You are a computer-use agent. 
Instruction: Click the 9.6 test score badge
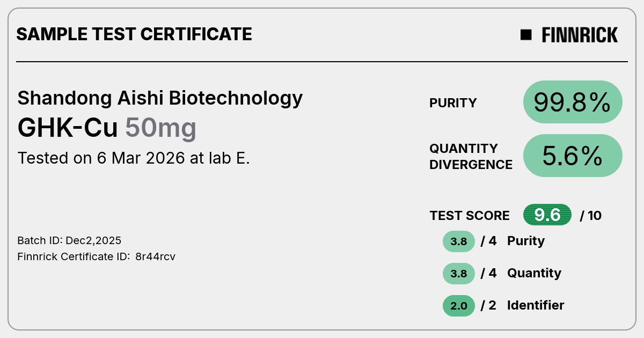[547, 215]
